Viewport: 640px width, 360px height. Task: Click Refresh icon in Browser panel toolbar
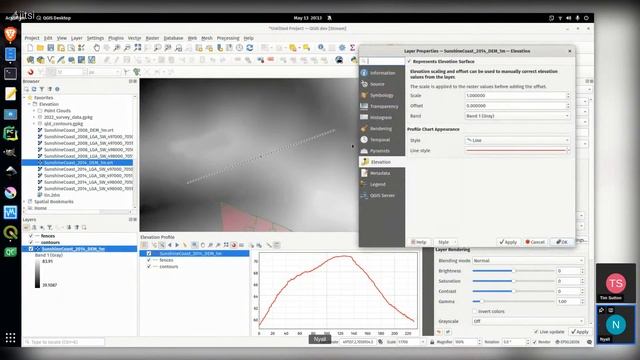tap(34, 89)
